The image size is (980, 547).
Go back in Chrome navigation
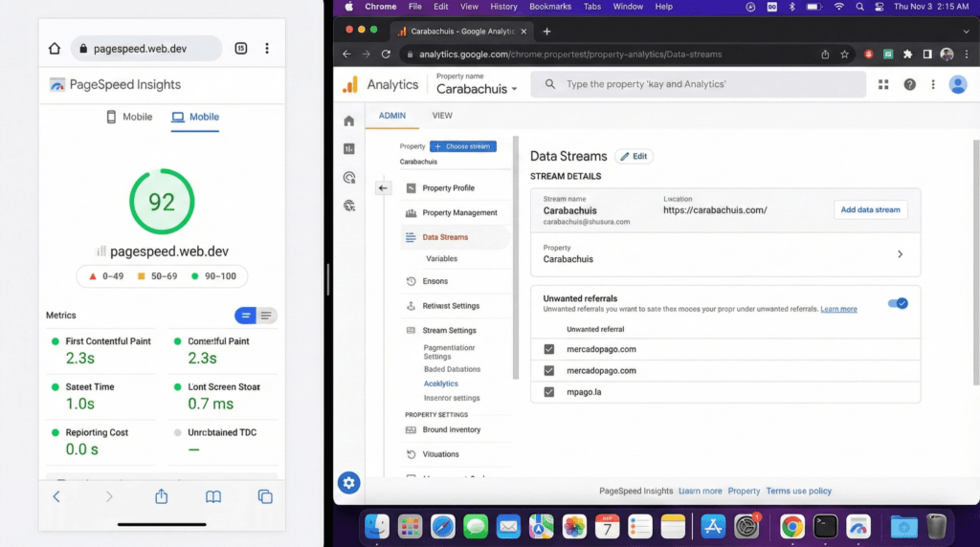click(x=346, y=55)
